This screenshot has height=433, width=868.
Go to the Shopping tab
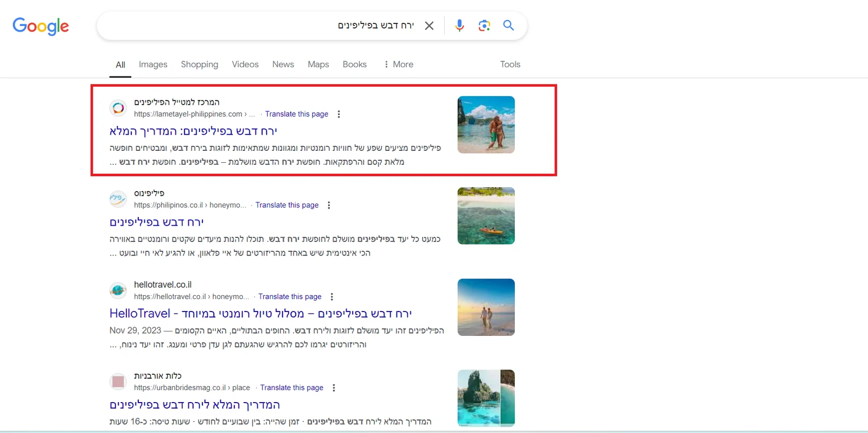199,64
